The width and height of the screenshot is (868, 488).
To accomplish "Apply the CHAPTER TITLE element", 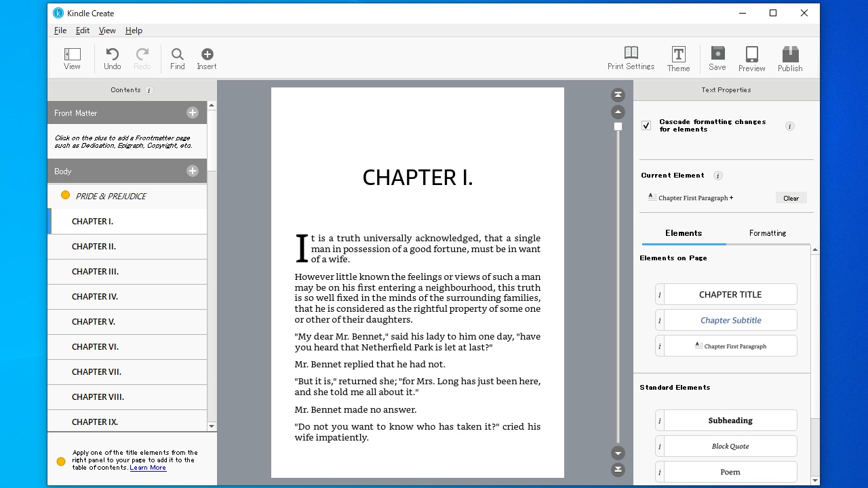I will (x=730, y=295).
